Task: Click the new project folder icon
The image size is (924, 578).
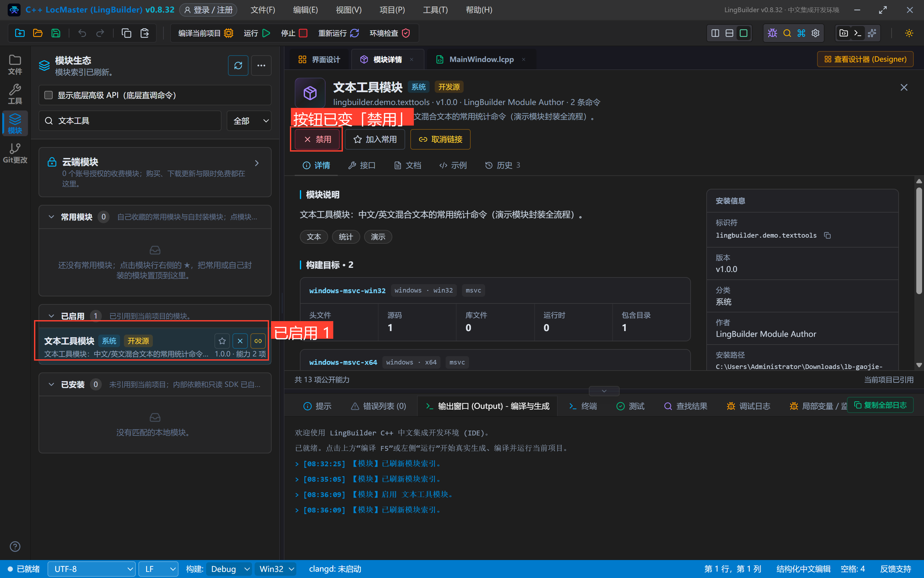Action: (x=20, y=33)
